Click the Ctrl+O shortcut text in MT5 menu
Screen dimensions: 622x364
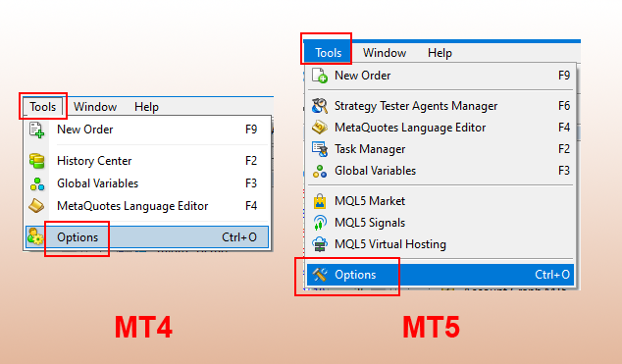coord(552,275)
